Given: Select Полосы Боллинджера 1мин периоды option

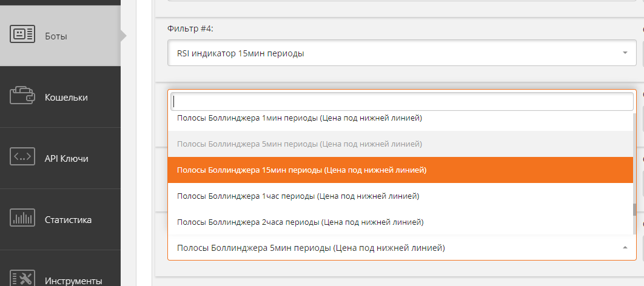Looking at the screenshot, I should (299, 119).
